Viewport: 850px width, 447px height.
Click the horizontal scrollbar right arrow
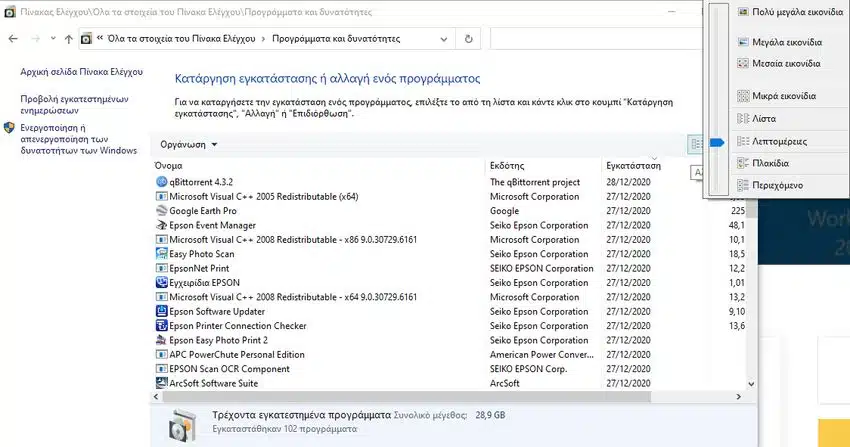(x=738, y=397)
